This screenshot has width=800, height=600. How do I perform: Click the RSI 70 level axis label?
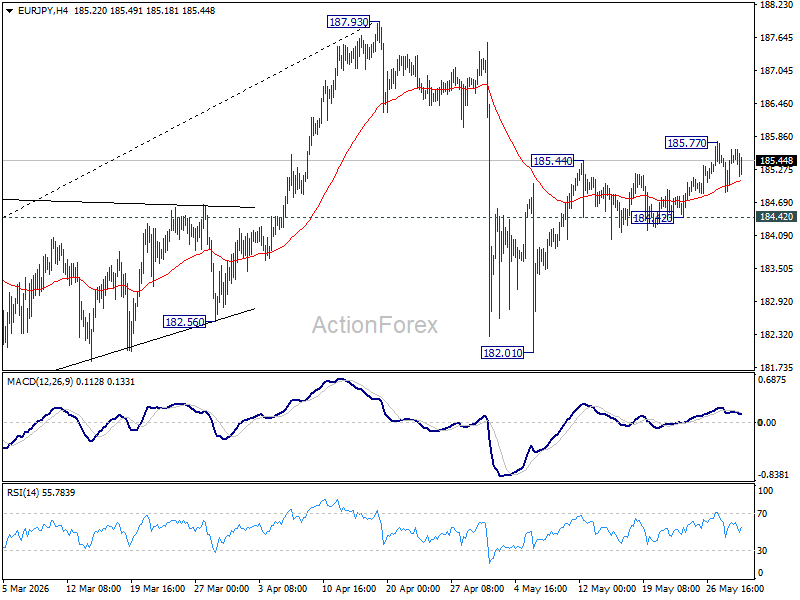(x=762, y=514)
